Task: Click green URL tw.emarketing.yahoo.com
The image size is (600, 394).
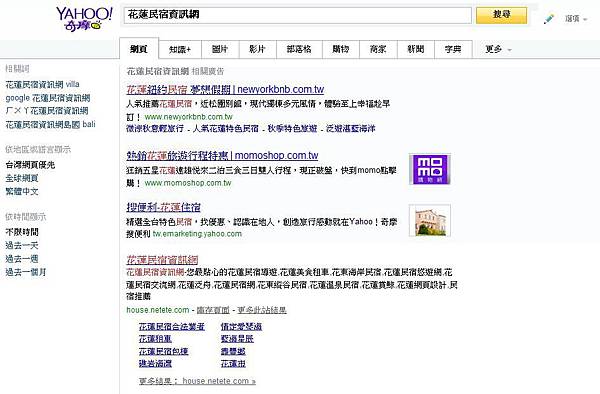Action: [x=197, y=234]
